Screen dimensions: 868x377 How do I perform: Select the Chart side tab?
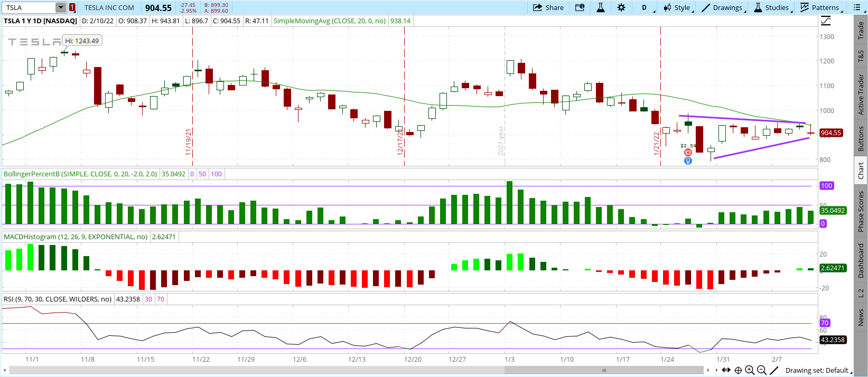point(861,170)
